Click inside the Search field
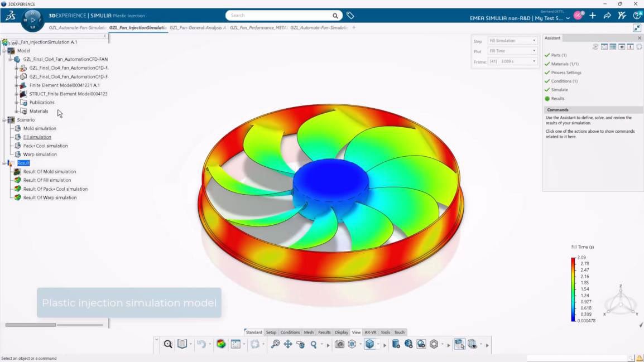The width and height of the screenshot is (644, 362). pyautogui.click(x=279, y=15)
